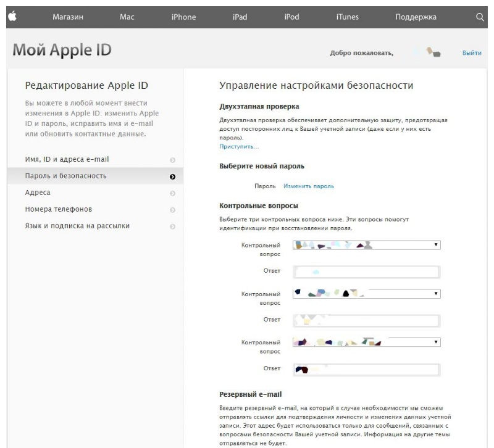The image size is (494, 448).
Task: Click the Приступить link for two-step verification
Action: (239, 146)
